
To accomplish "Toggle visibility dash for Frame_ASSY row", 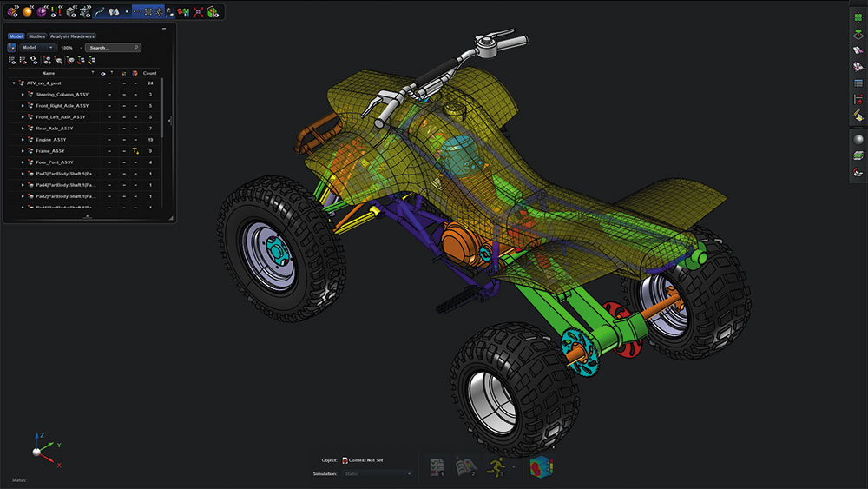I will pos(109,151).
